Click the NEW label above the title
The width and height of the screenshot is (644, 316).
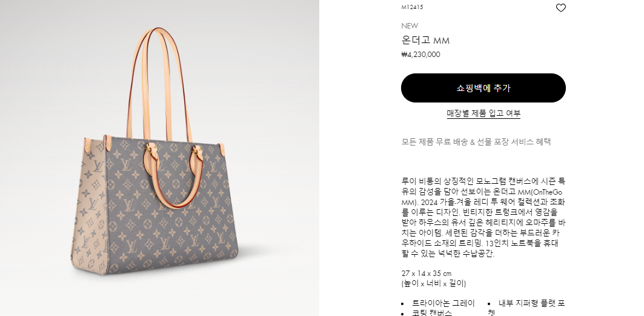pos(410,26)
